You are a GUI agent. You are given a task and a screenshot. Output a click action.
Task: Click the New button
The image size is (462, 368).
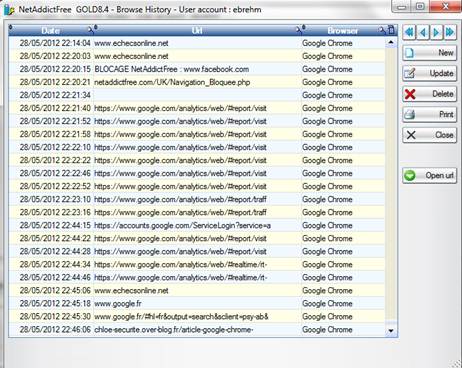429,53
